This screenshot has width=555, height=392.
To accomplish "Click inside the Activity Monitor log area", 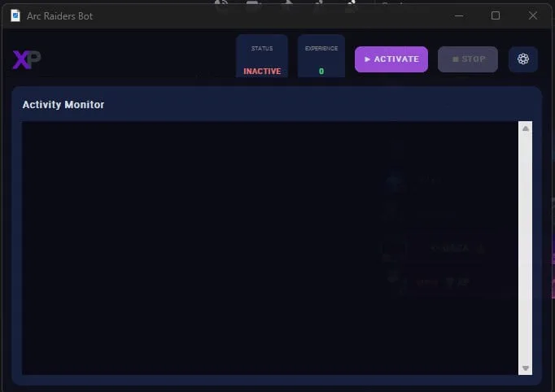I will [270, 248].
